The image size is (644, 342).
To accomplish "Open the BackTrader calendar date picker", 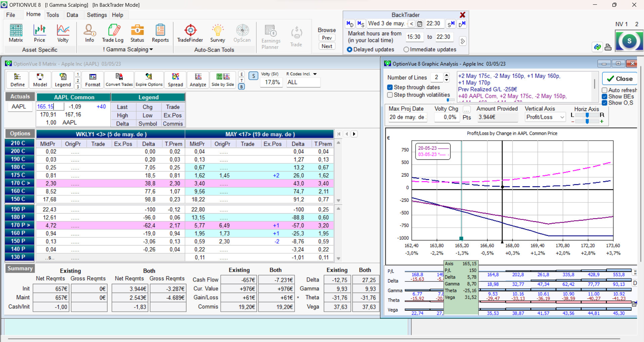I will 420,24.
